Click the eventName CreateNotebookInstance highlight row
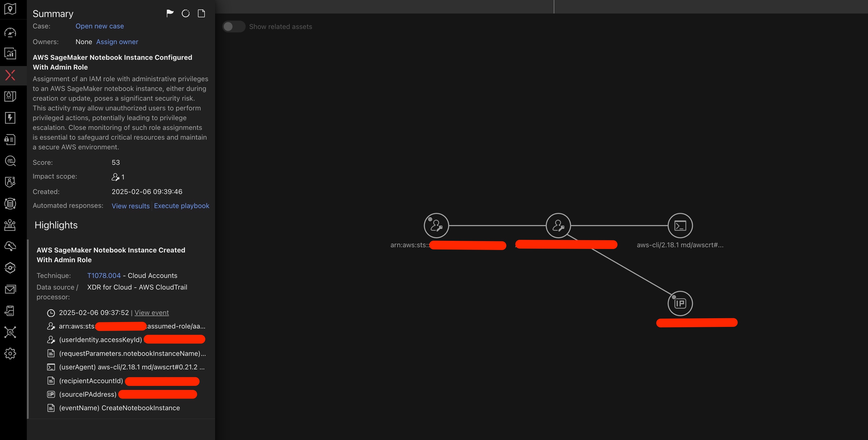Viewport: 868px width, 440px height. coord(119,408)
